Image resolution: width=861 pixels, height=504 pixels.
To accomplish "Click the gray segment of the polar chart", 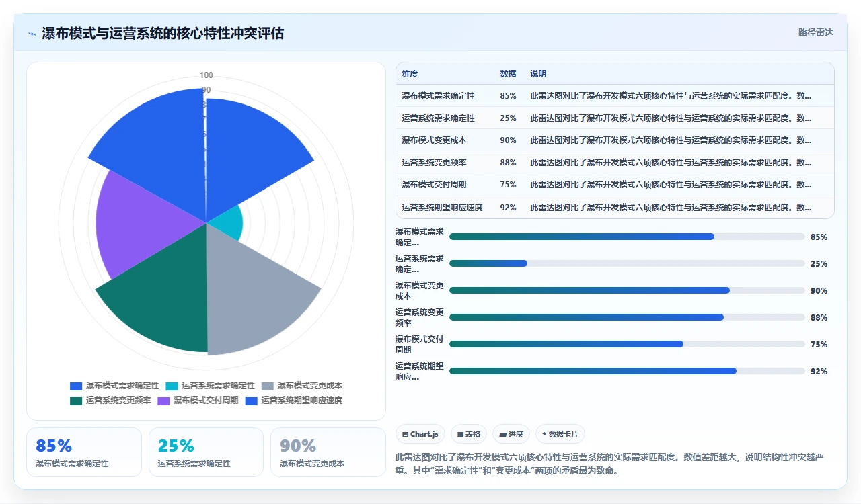I will click(x=256, y=296).
